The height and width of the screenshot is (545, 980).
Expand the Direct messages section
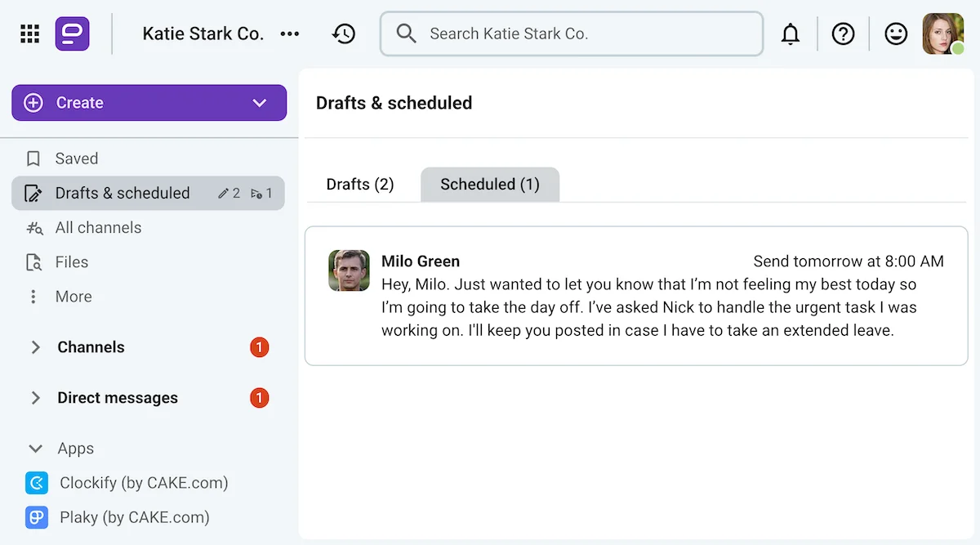coord(35,398)
